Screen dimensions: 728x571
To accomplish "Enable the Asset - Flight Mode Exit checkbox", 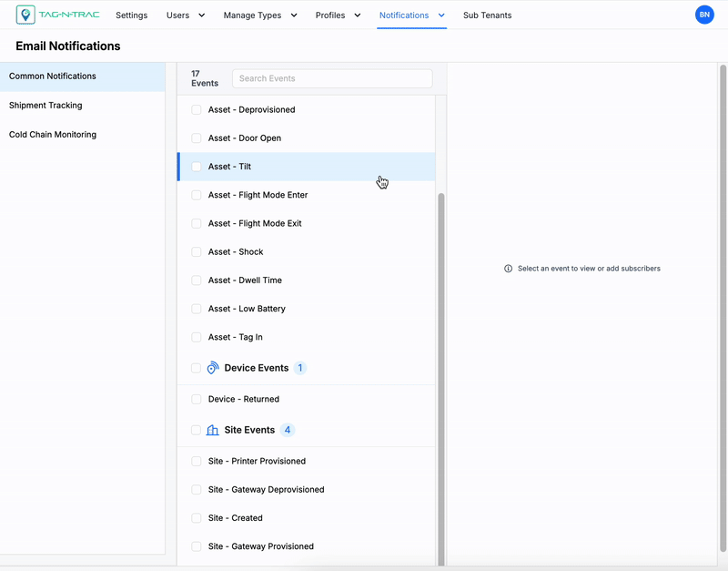I will pyautogui.click(x=197, y=223).
